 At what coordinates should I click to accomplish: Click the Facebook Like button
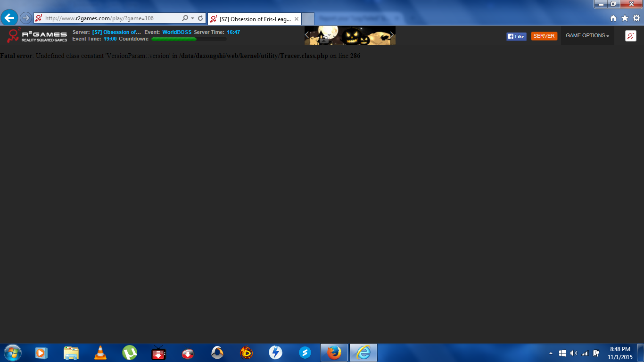[516, 36]
